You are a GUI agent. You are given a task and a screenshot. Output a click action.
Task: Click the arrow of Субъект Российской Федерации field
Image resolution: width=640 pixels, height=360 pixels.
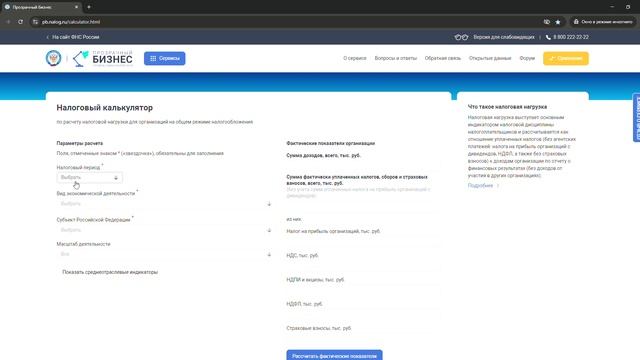[269, 230]
